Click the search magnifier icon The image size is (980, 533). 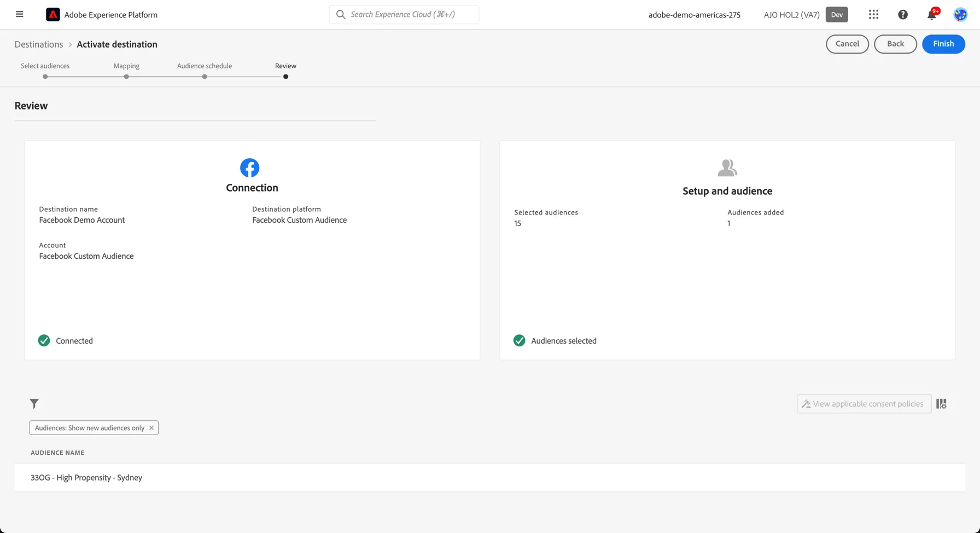[341, 15]
